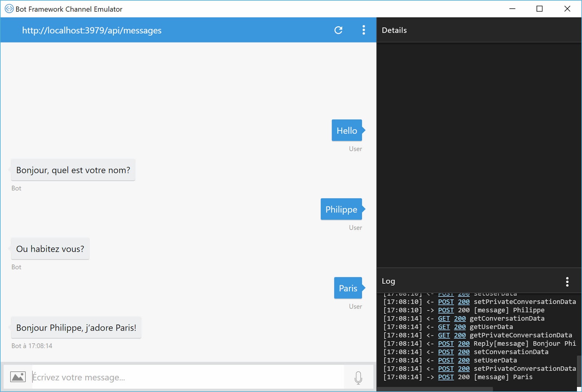This screenshot has width=582, height=392.
Task: Select the Details panel header
Action: [x=394, y=30]
